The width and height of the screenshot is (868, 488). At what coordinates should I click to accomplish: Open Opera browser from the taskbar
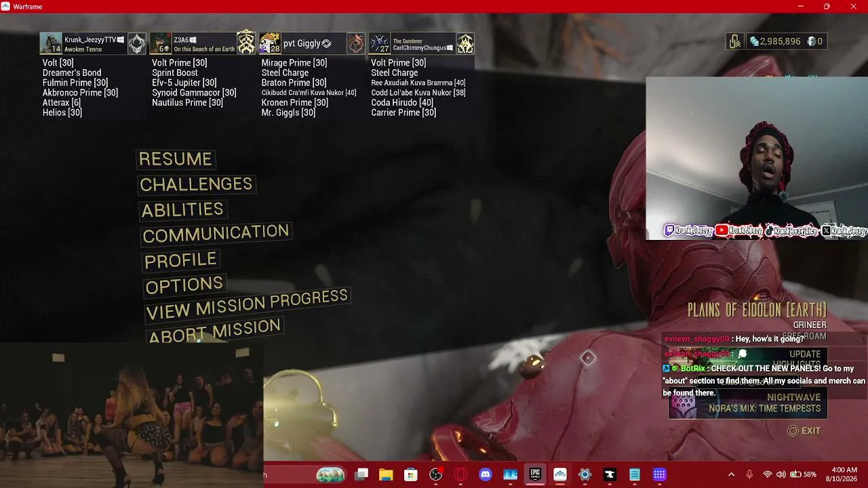tap(460, 474)
